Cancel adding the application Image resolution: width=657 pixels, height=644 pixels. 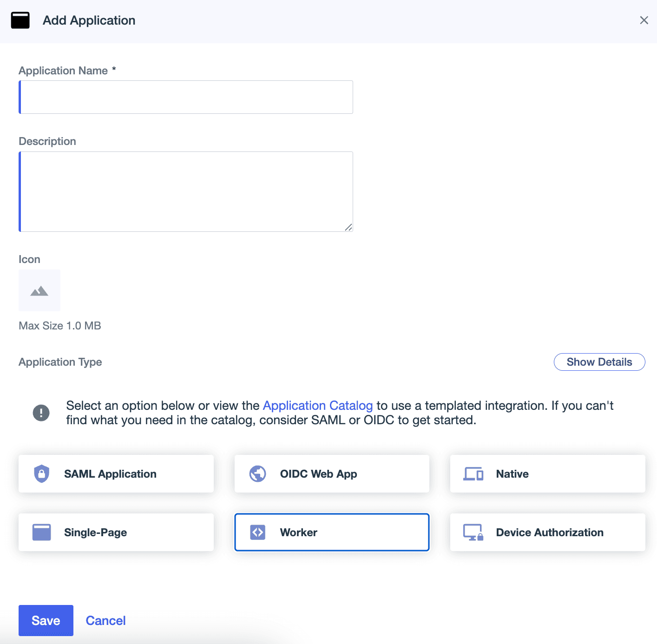(105, 620)
